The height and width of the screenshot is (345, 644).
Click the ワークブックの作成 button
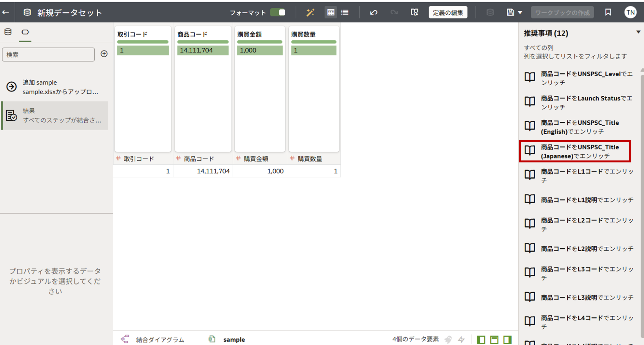click(x=562, y=12)
